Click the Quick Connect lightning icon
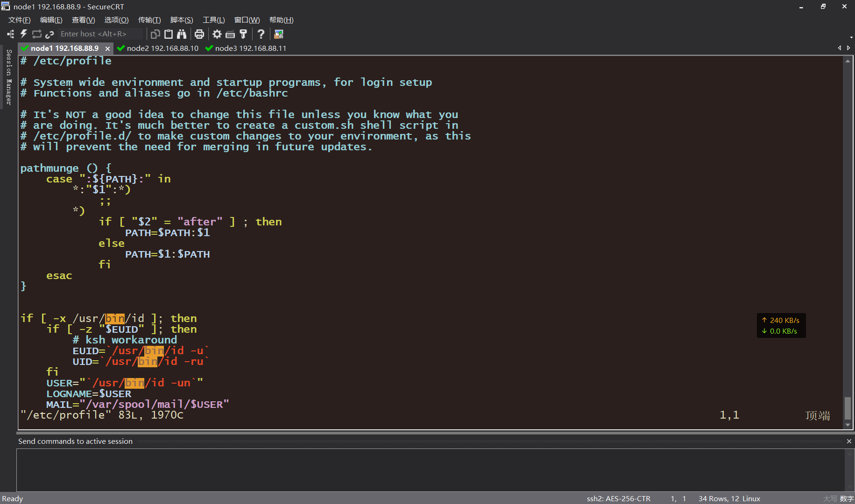The image size is (855, 504). point(23,34)
